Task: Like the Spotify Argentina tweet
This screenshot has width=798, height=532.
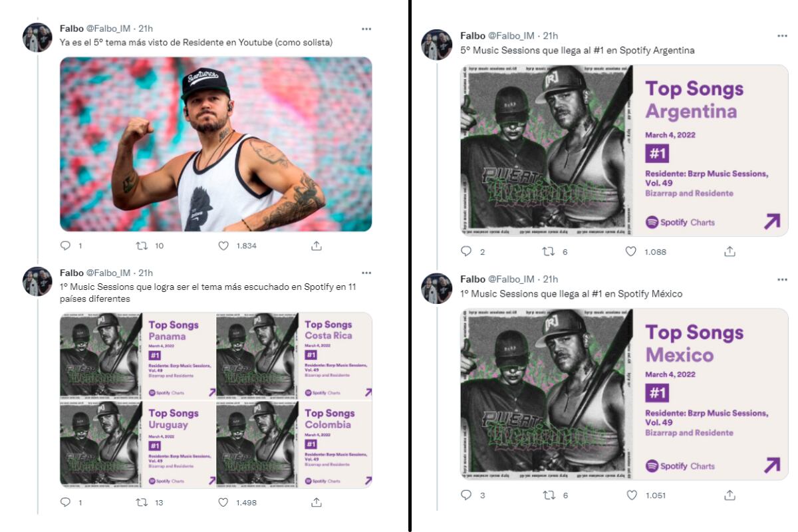Action: (x=630, y=251)
